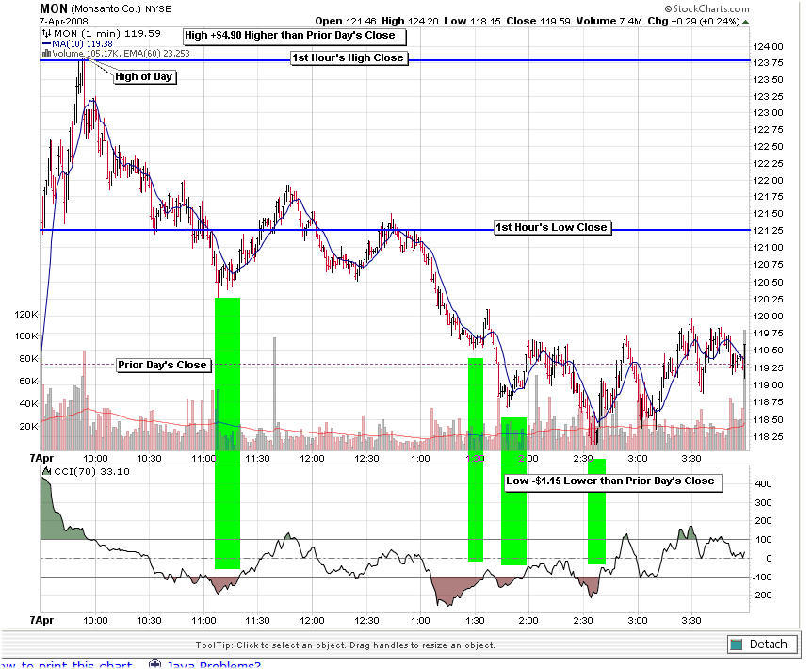Click 1:00 on the CCI panel time axis
812x669 pixels.
[420, 620]
